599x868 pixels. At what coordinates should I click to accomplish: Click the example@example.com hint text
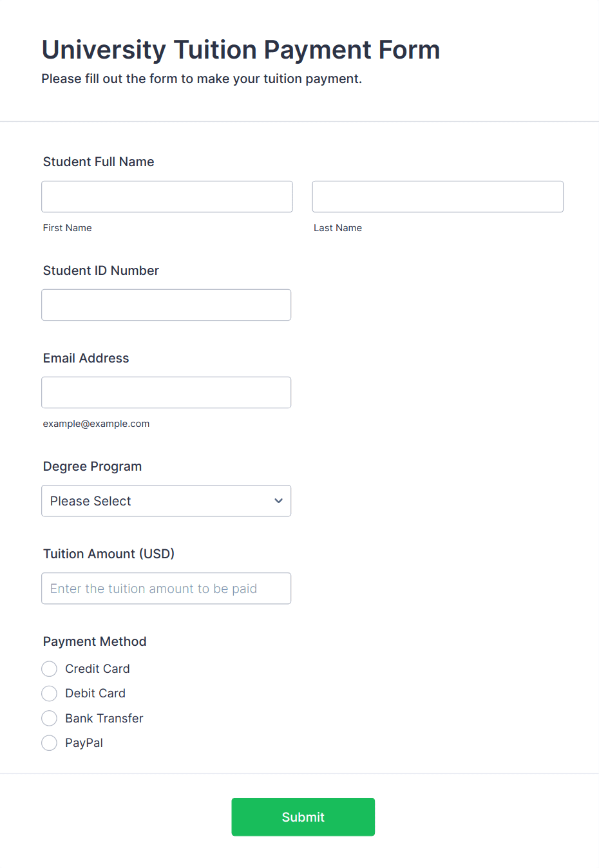click(96, 424)
